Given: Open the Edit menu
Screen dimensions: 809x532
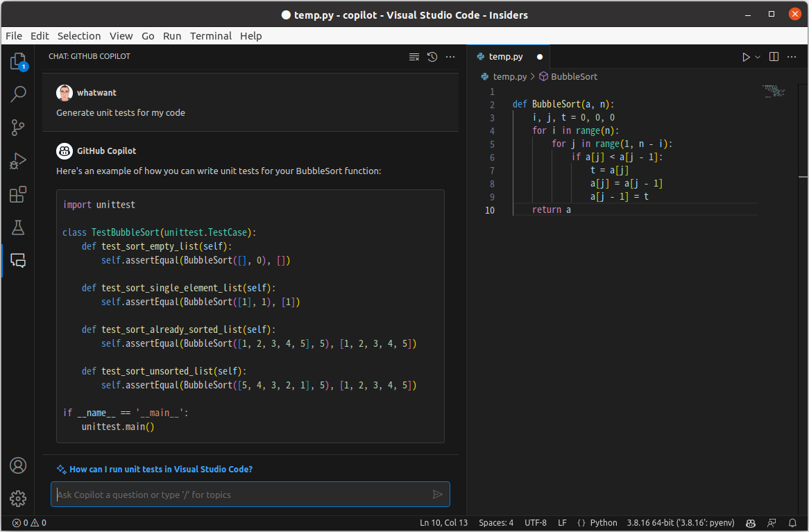Looking at the screenshot, I should [x=40, y=36].
